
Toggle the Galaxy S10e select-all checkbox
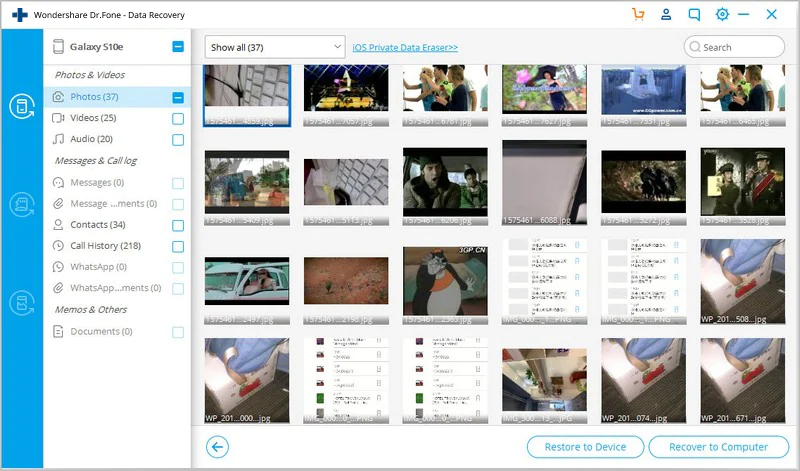(178, 46)
